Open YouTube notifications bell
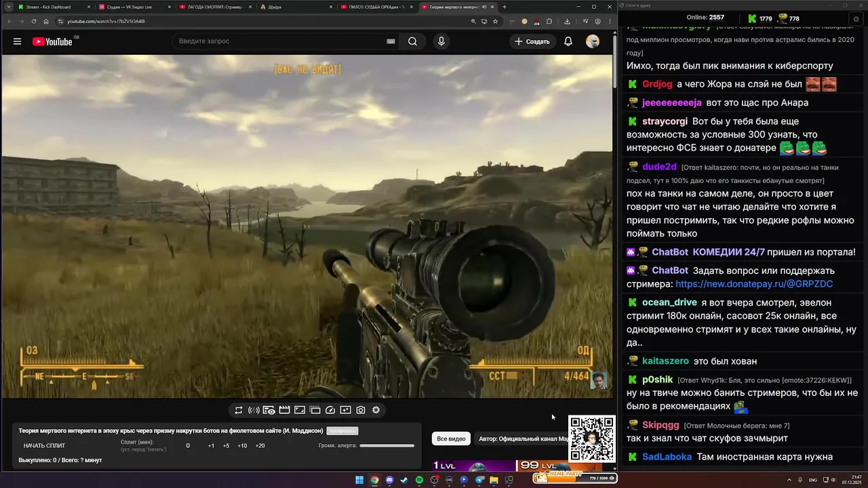 pos(568,41)
